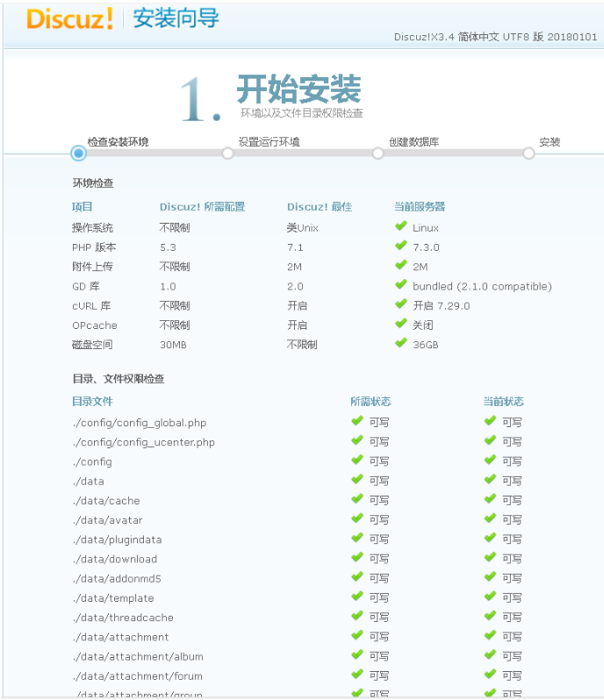Image resolution: width=604 pixels, height=700 pixels.
Task: Click current-status checkmark for ./data/download
Action: coord(491,557)
